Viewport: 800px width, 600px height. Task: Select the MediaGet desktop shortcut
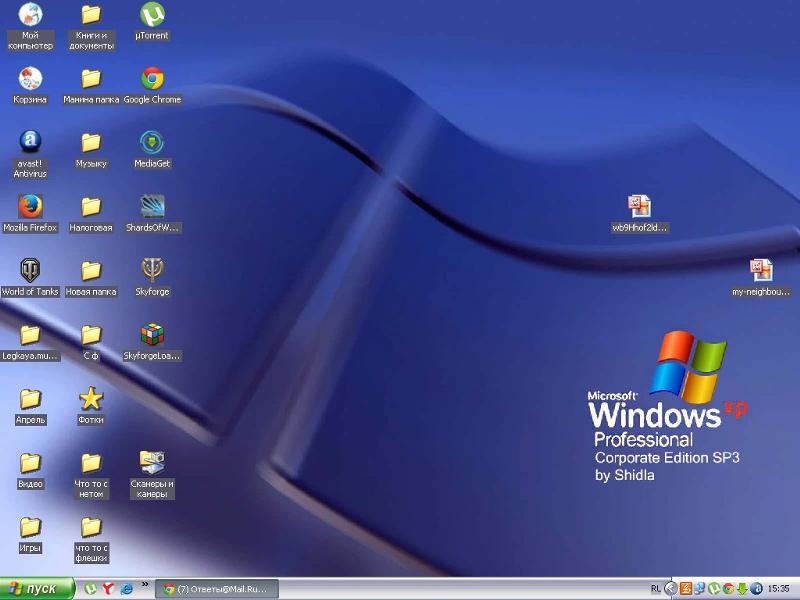152,149
